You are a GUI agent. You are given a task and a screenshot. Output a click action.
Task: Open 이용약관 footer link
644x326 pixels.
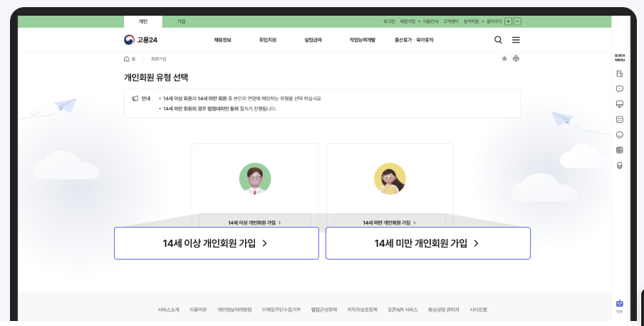point(198,310)
